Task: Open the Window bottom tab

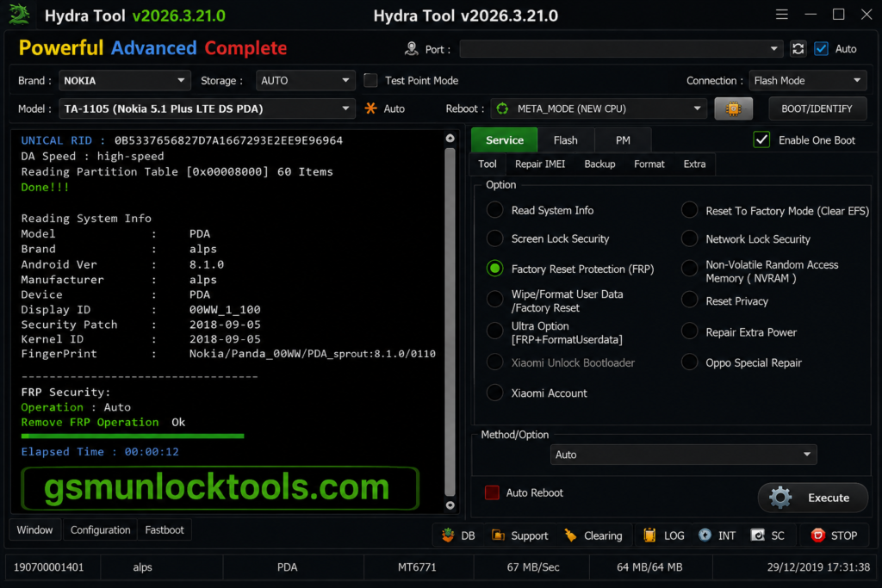Action: pyautogui.click(x=34, y=529)
